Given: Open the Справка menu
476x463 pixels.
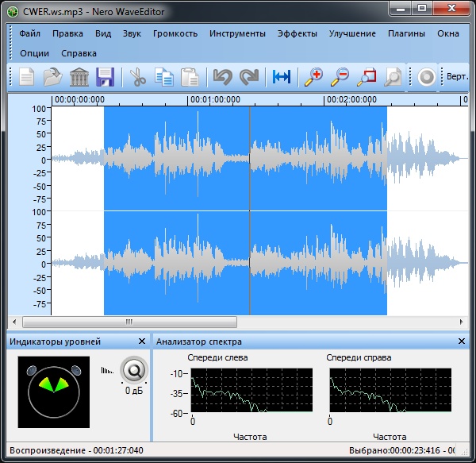Looking at the screenshot, I should coord(79,53).
